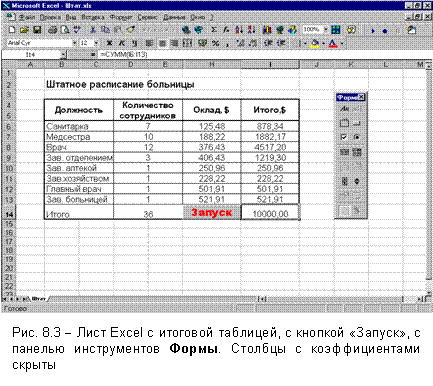Click Merge and Center icon
This screenshot has height=386, width=433.
point(187,43)
